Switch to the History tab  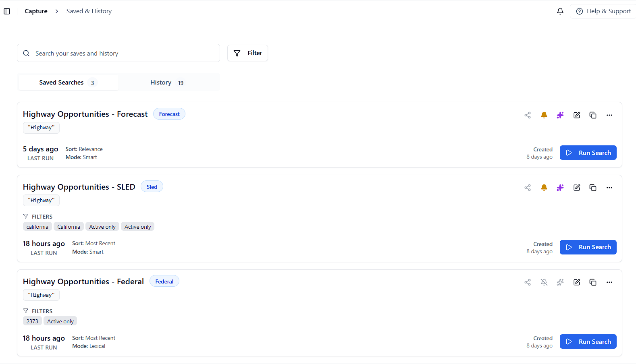169,83
